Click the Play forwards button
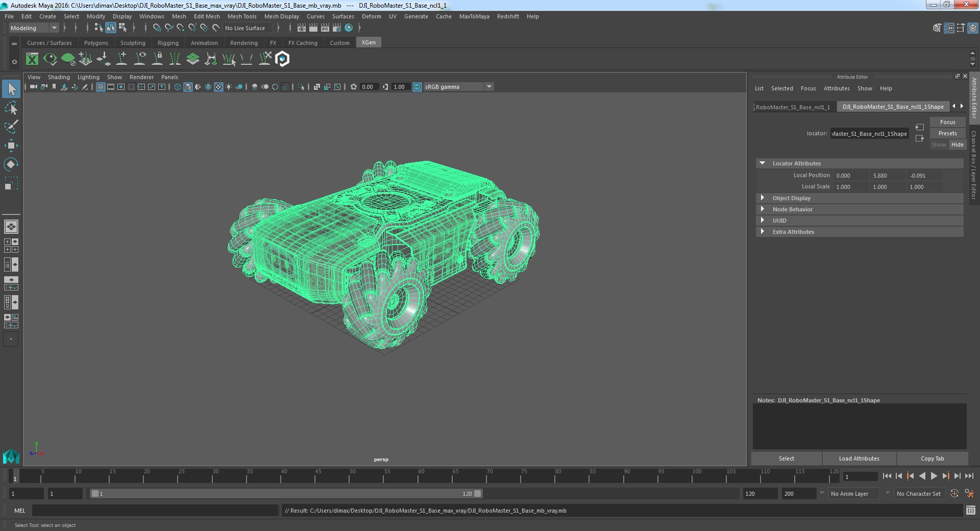 pos(934,476)
